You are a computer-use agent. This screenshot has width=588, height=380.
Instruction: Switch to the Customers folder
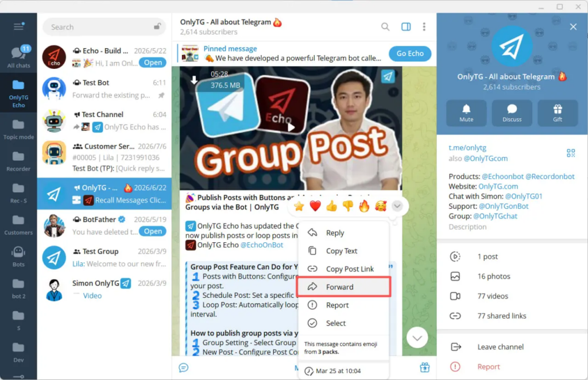[18, 225]
